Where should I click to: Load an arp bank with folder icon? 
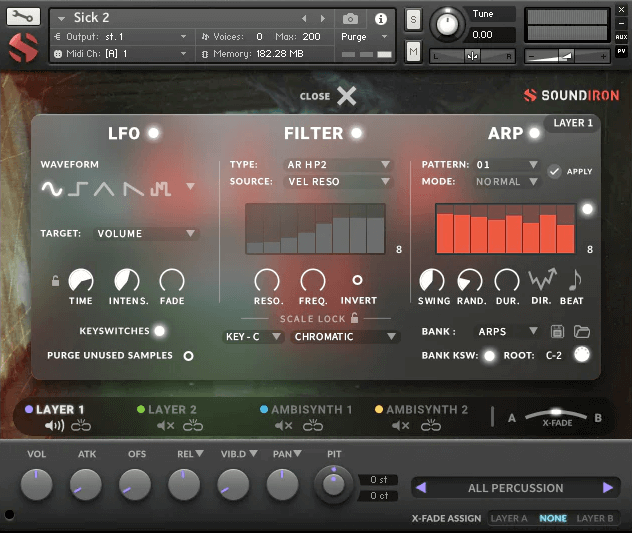click(582, 331)
